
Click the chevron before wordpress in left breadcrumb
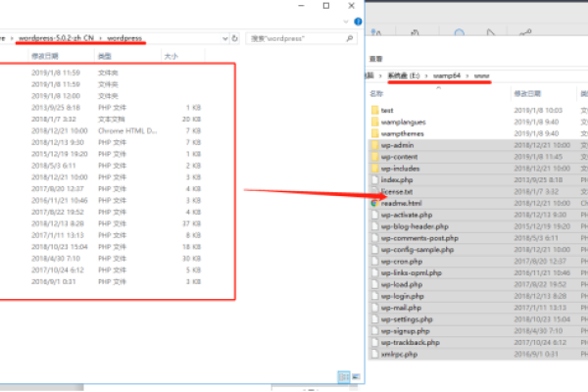[99, 38]
